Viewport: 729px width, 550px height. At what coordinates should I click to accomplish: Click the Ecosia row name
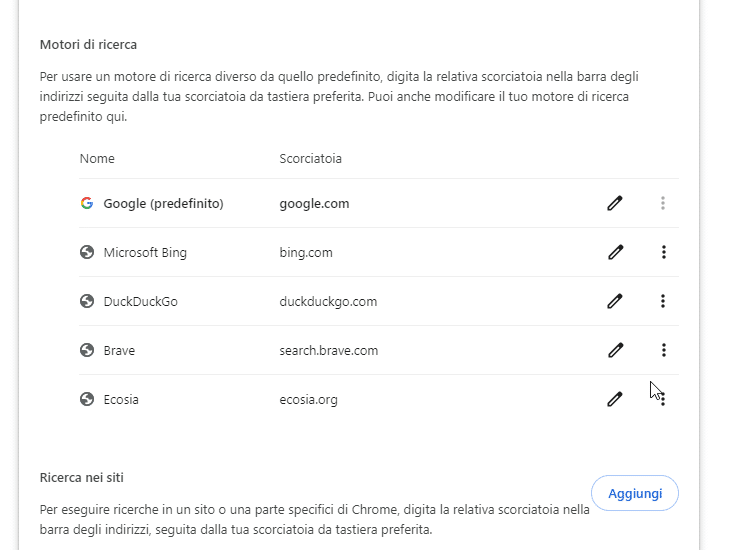tap(121, 399)
